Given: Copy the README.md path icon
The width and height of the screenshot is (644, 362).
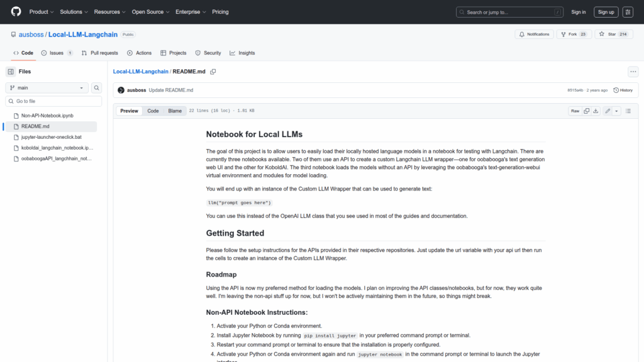Looking at the screenshot, I should [x=213, y=72].
